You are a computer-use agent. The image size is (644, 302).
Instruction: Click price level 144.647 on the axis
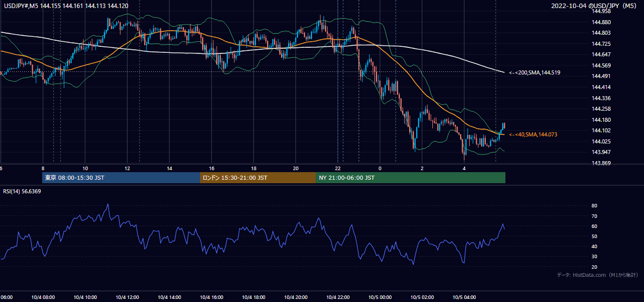[x=601, y=54]
